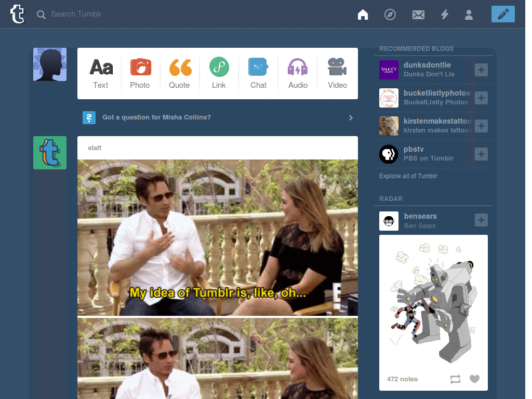532x399 pixels.
Task: View the 472 notes
Action: click(402, 379)
